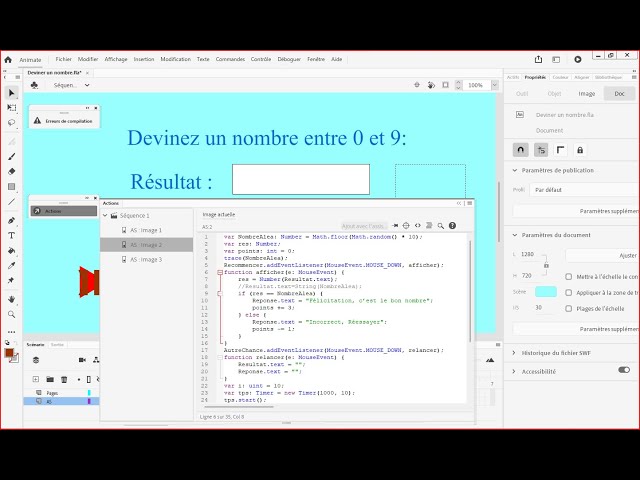Toggle the Accessibilité switch
Image resolution: width=640 pixels, height=480 pixels.
click(624, 370)
